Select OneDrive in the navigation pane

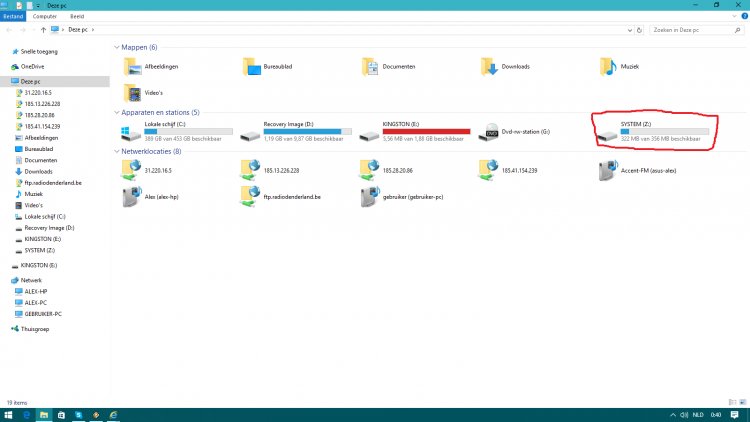(x=33, y=66)
